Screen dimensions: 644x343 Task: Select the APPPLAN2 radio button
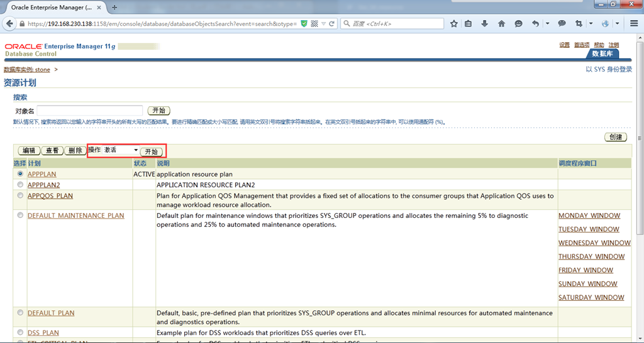pyautogui.click(x=20, y=185)
